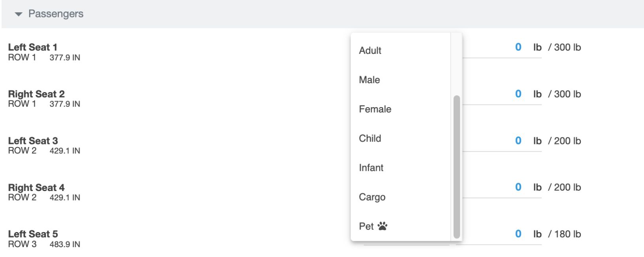Click the Passengers section header label

tap(56, 14)
